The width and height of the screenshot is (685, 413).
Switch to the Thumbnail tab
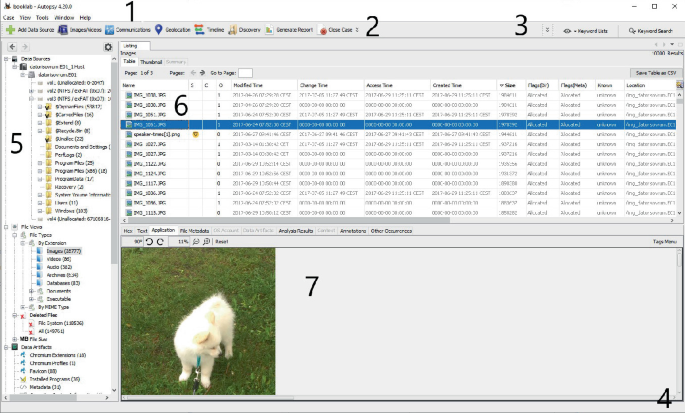152,62
